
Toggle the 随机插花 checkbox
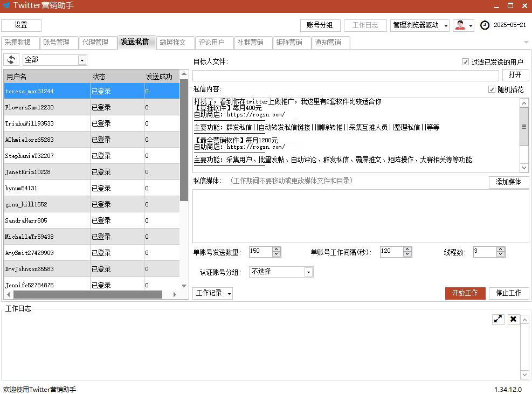[x=492, y=89]
